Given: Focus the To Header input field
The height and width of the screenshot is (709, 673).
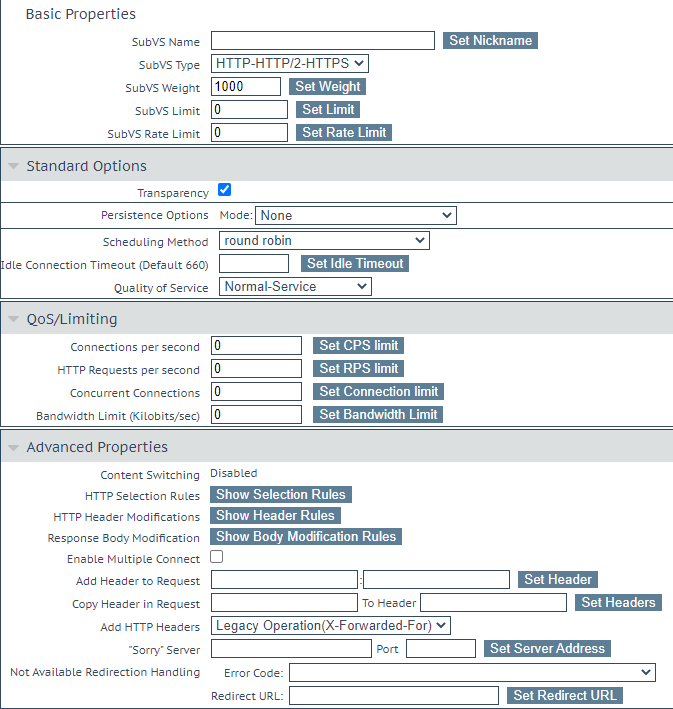Looking at the screenshot, I should [x=493, y=603].
